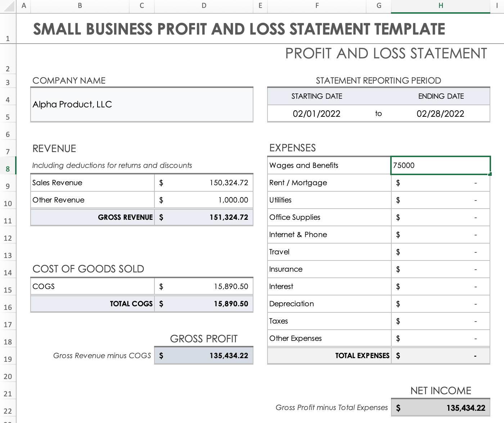Select the Rent / Mortgage amount cell
The height and width of the screenshot is (423, 504).
point(440,183)
